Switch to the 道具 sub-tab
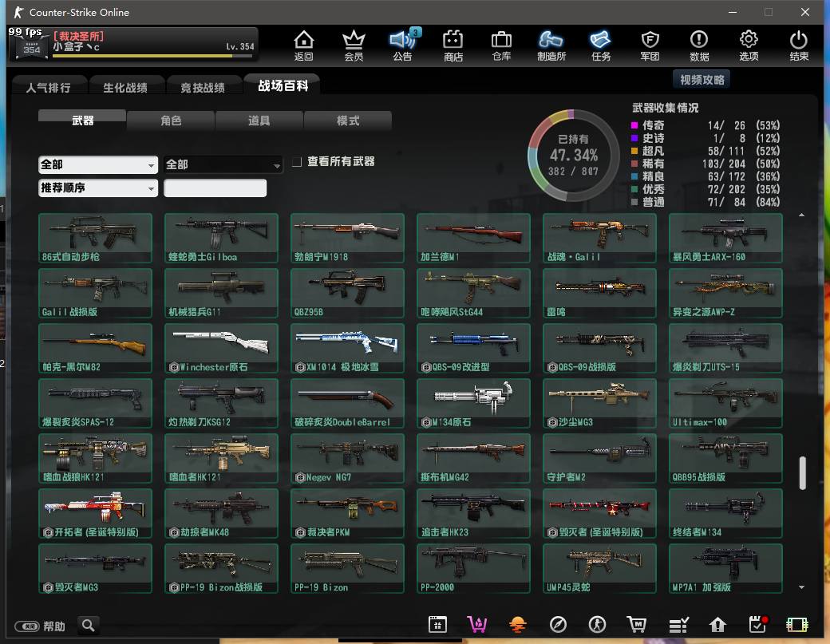 (x=259, y=121)
